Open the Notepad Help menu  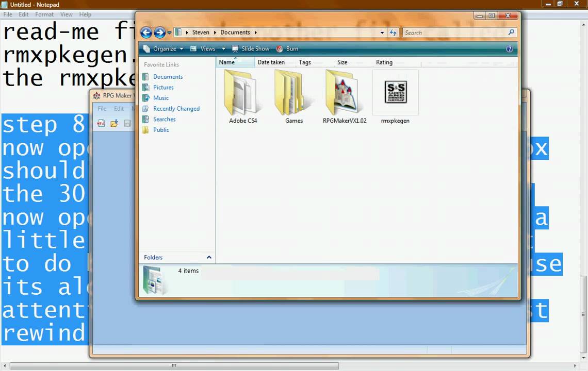85,14
